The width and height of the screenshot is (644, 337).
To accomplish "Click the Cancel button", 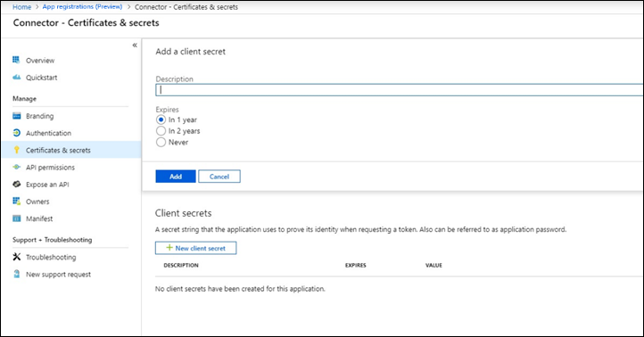I will coord(219,177).
